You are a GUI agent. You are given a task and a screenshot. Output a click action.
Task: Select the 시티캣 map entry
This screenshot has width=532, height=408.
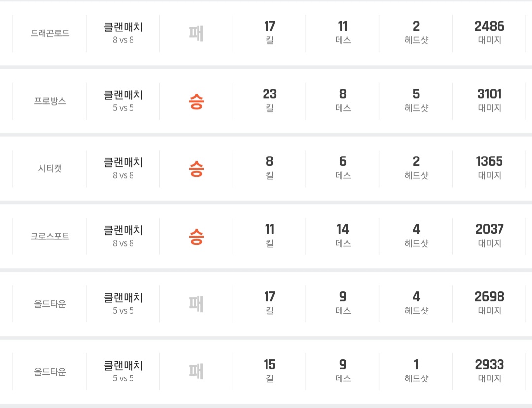50,168
